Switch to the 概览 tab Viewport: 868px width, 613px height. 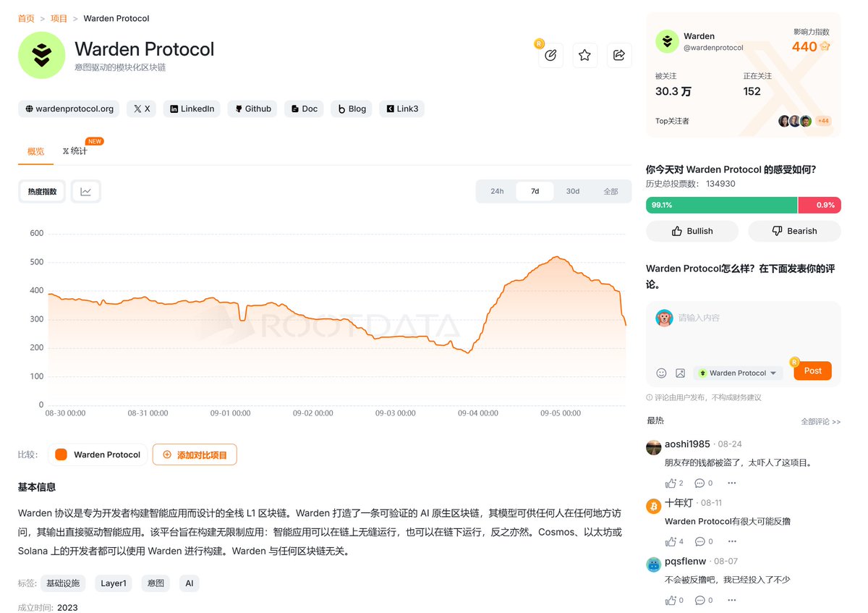pos(35,151)
